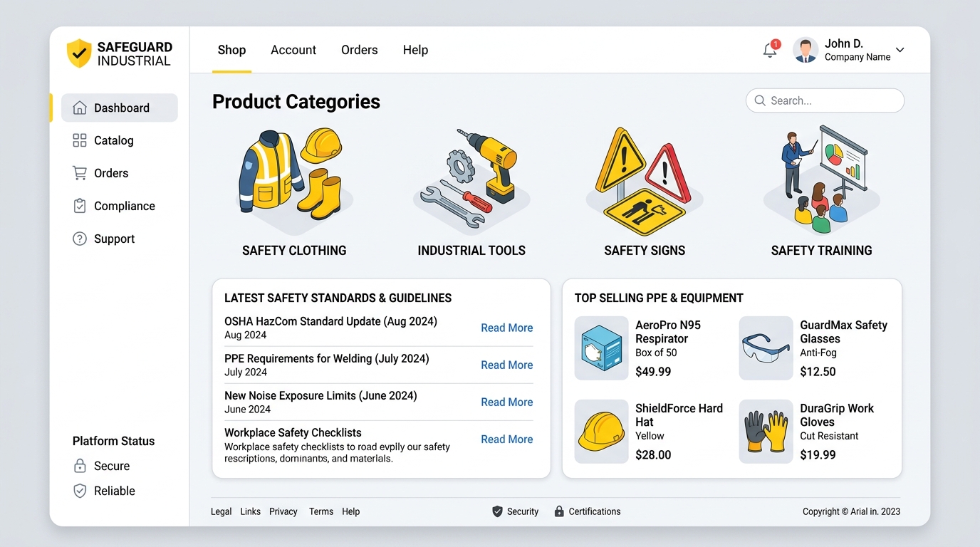The width and height of the screenshot is (980, 547).
Task: Click the GuardMax Safety Glasses product name
Action: point(843,332)
